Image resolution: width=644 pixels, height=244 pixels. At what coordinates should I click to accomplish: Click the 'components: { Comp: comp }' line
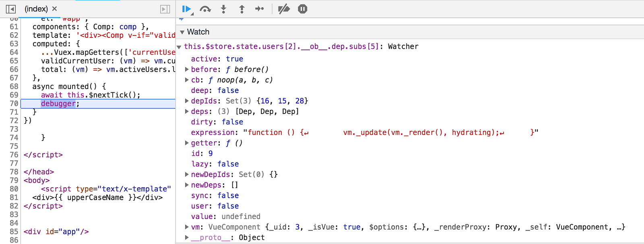pyautogui.click(x=91, y=27)
